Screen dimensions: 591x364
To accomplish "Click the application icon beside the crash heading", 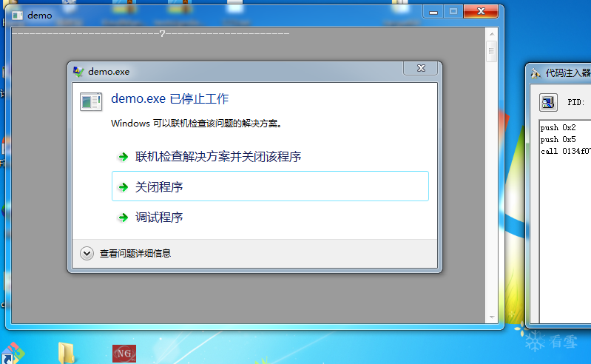I will [91, 101].
